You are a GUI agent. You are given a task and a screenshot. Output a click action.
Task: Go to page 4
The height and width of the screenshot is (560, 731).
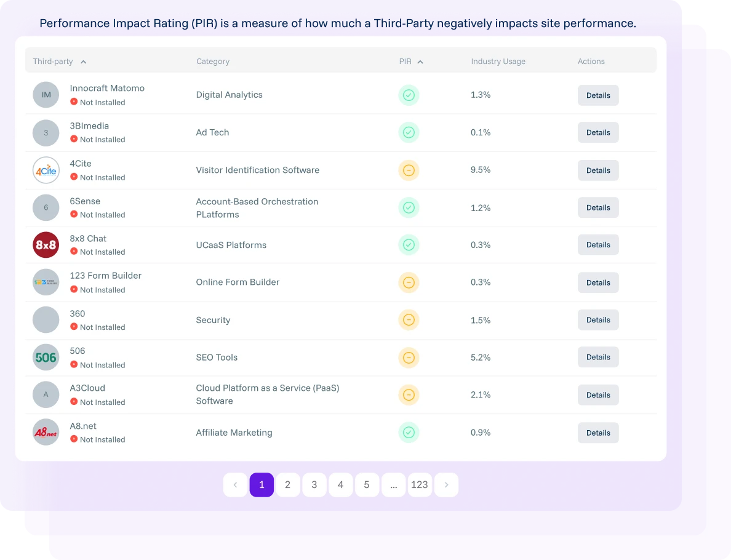click(x=340, y=485)
